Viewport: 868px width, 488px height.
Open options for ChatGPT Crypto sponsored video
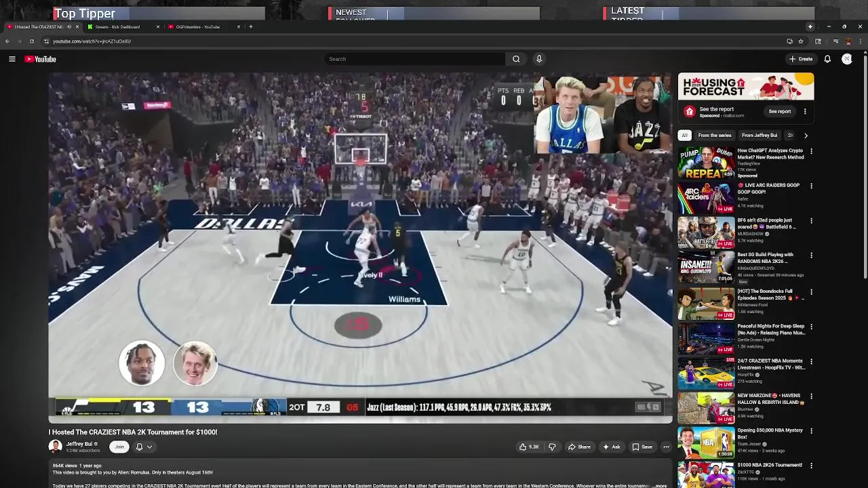click(x=811, y=151)
